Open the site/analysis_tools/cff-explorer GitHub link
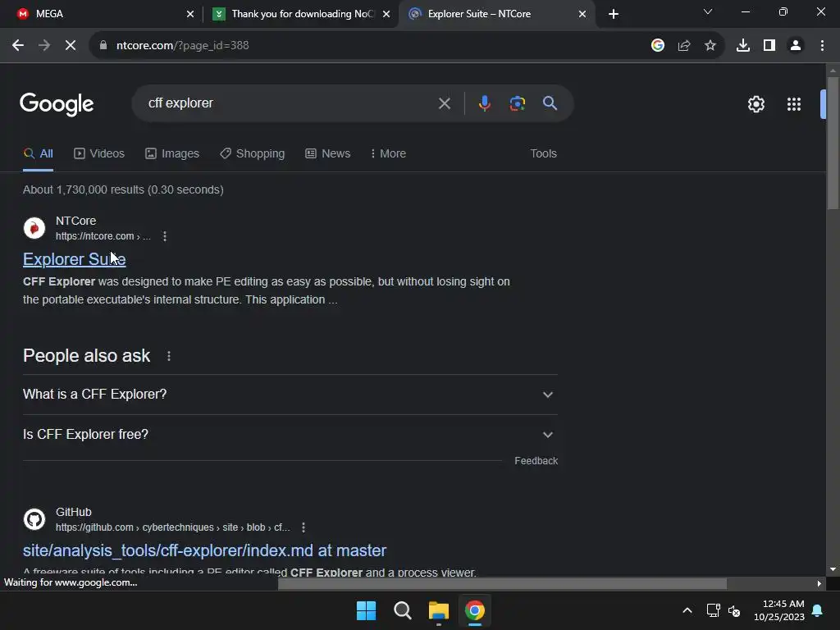Image resolution: width=840 pixels, height=630 pixels. point(204,550)
